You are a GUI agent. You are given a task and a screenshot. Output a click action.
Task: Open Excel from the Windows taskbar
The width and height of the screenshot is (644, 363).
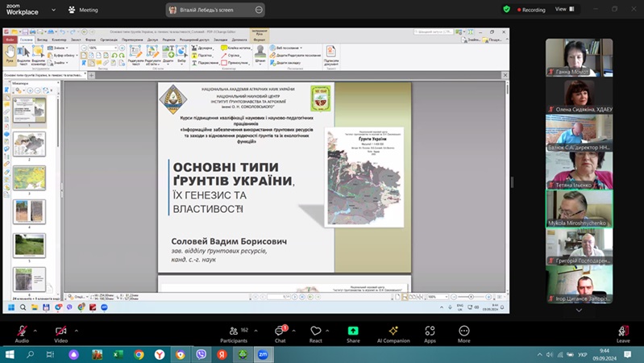point(118,354)
